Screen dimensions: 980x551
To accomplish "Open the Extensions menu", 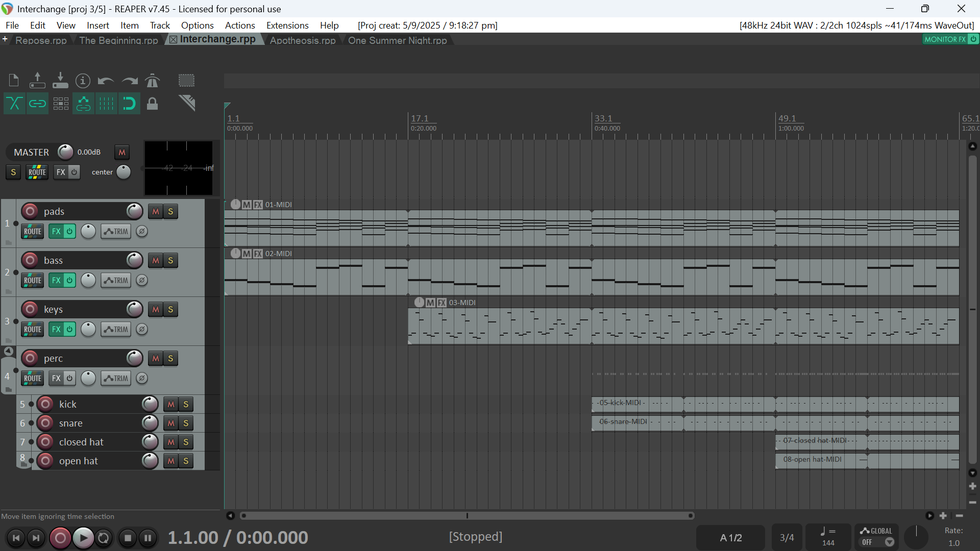I will click(287, 26).
